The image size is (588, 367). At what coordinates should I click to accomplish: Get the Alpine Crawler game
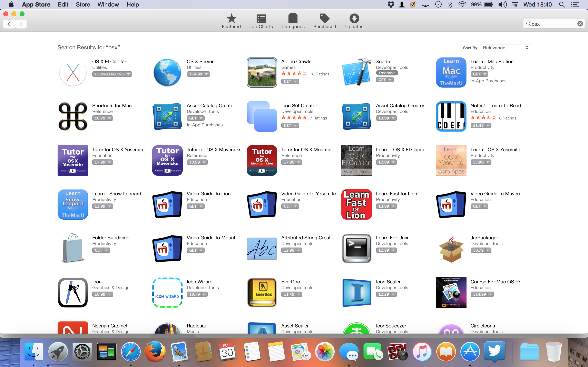point(287,82)
